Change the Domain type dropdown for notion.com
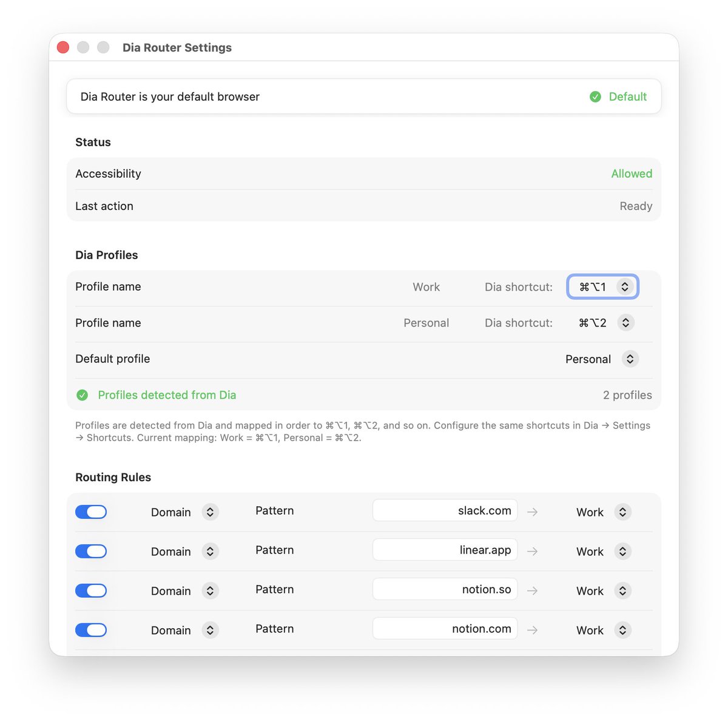 click(x=184, y=631)
